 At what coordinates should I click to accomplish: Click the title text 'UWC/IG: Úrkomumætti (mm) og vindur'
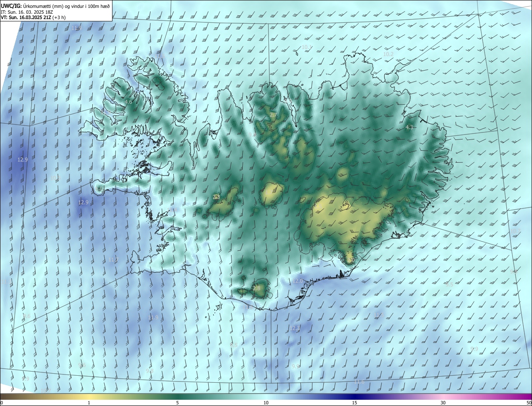pyautogui.click(x=44, y=6)
